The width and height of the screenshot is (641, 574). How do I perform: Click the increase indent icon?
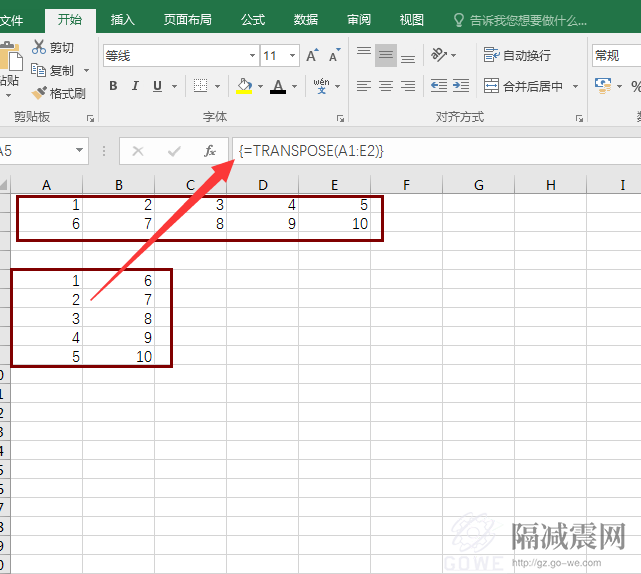(460, 87)
